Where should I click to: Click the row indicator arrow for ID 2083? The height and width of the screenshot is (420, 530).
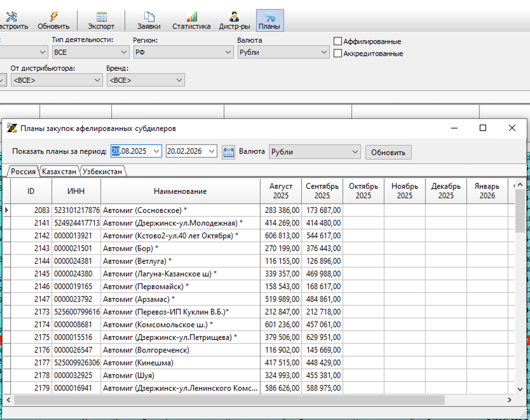tap(6, 210)
